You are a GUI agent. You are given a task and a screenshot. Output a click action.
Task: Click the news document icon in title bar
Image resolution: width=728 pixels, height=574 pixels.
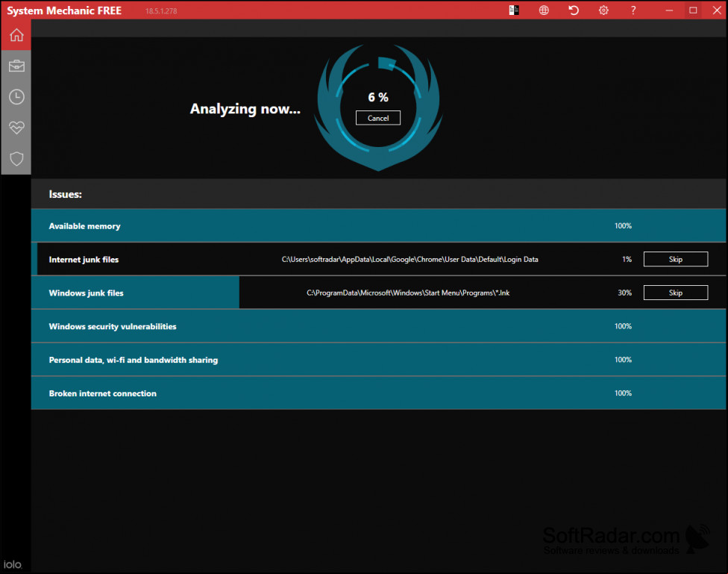tap(514, 10)
